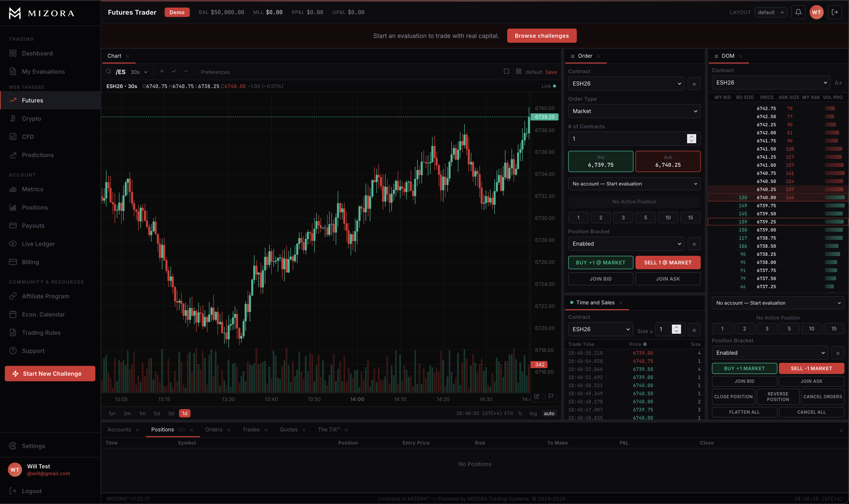Toggle auto scale on chart
849x504 pixels.
tap(549, 413)
